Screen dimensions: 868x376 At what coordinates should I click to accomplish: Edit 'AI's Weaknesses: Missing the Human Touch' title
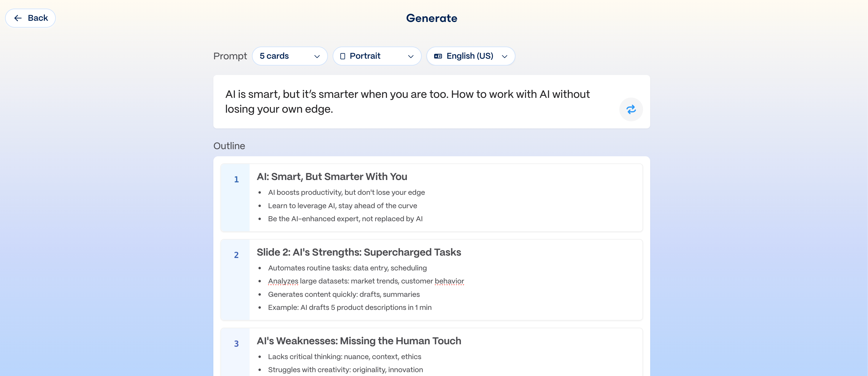[x=358, y=341]
